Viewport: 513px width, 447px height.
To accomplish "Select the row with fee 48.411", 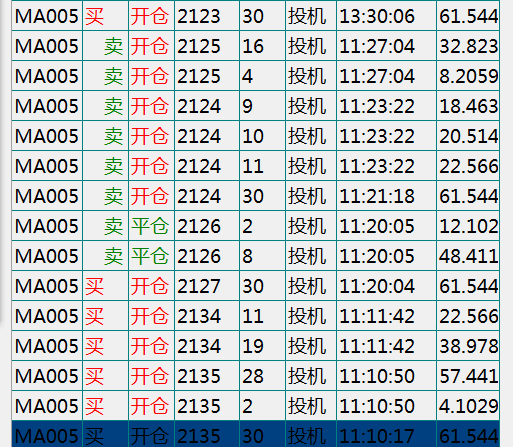I will pos(256,256).
